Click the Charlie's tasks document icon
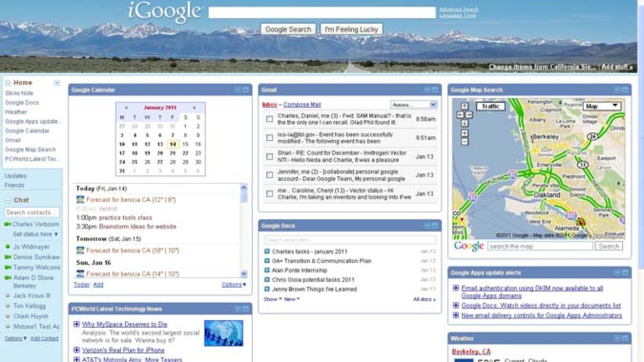Image resolution: width=644 pixels, height=362 pixels. 267,252
